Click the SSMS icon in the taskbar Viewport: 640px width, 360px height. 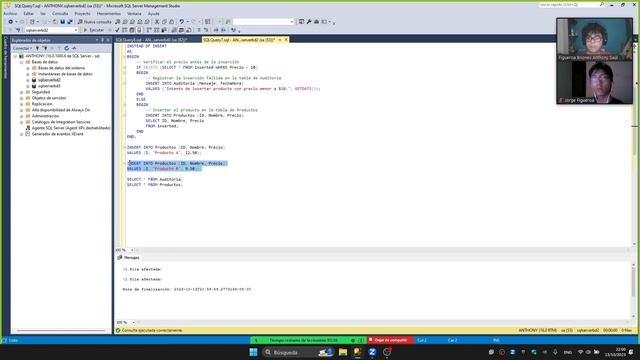(x=358, y=352)
